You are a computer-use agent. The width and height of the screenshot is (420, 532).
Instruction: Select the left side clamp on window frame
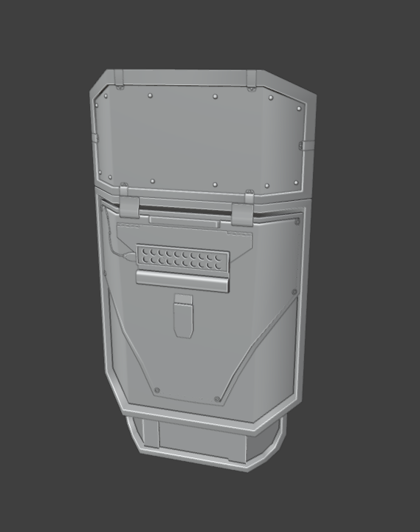[x=94, y=138]
